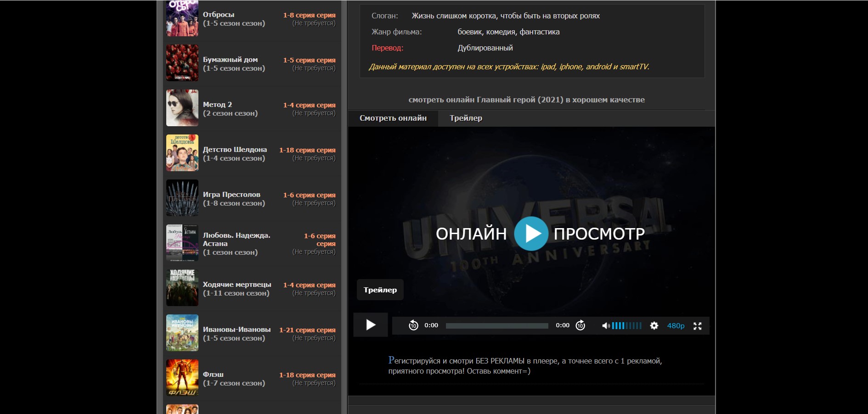Adjust the volume level bars

click(626, 325)
